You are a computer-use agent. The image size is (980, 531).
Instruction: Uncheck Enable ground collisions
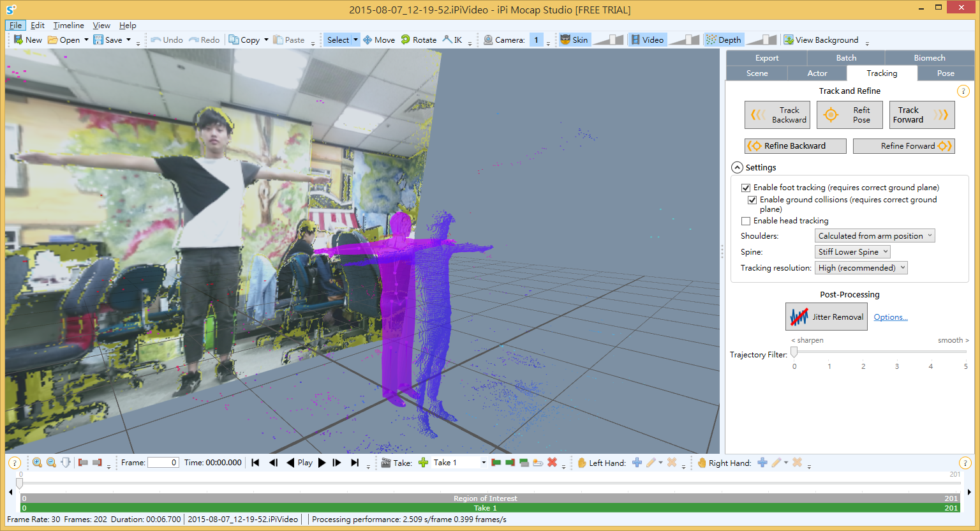coord(752,200)
